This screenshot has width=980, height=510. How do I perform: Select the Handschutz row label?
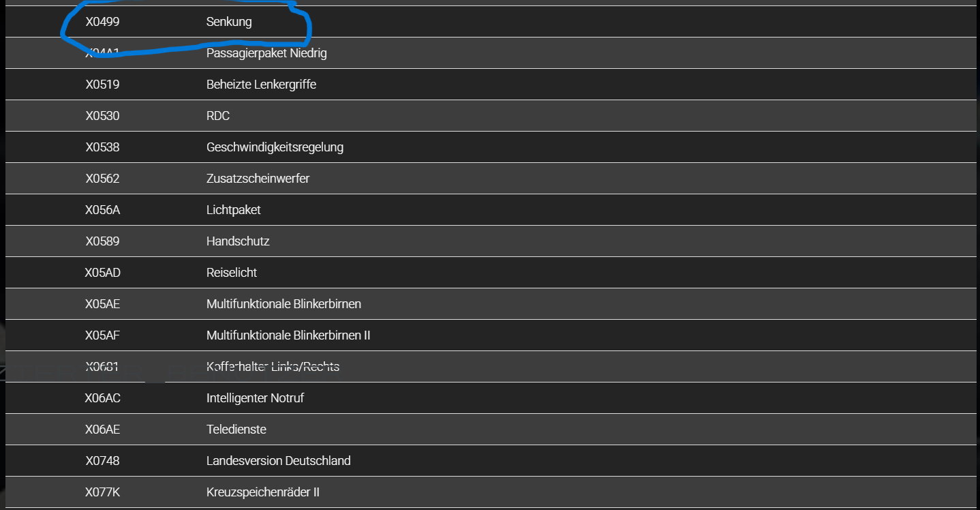(x=238, y=241)
